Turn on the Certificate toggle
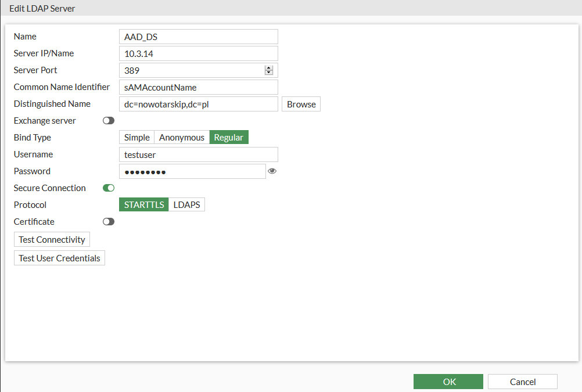The image size is (582, 392). [x=109, y=222]
